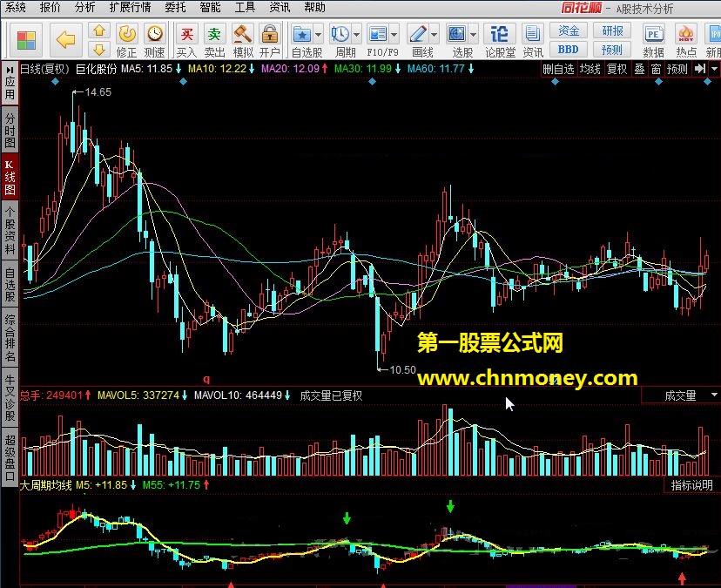Image resolution: width=721 pixels, height=588 pixels.
Task: Open the 指标说明 indicator description button
Action: point(691,485)
